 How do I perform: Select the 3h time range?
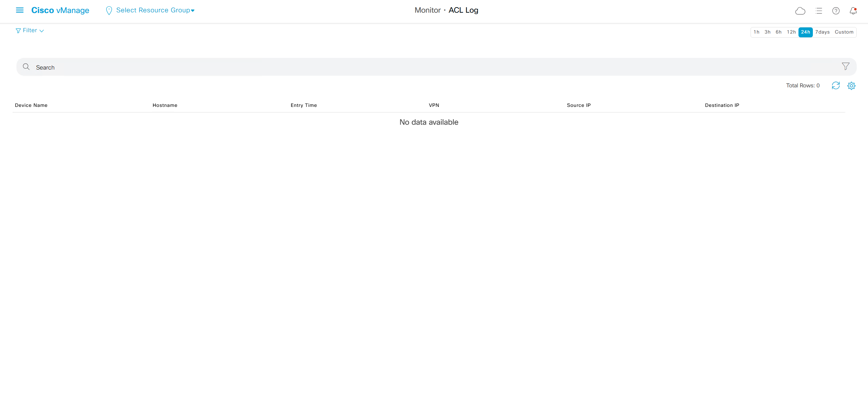click(767, 32)
